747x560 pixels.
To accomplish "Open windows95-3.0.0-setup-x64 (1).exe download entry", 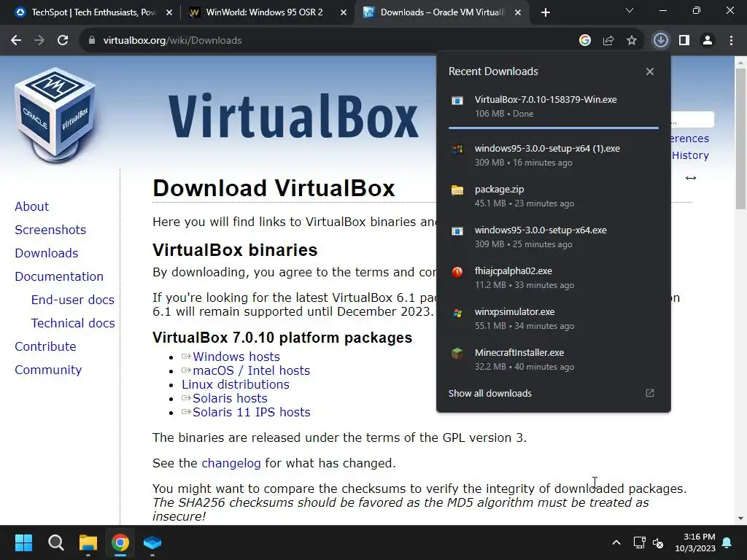I will click(x=554, y=155).
